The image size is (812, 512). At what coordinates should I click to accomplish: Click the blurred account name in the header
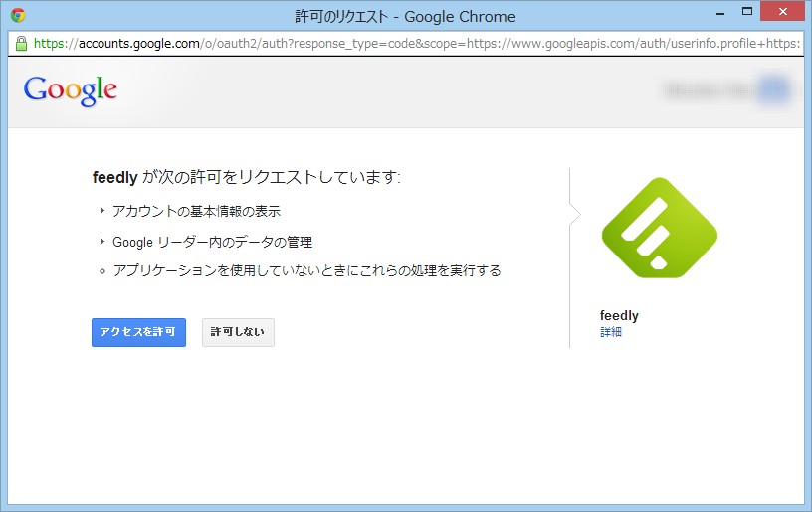[709, 90]
